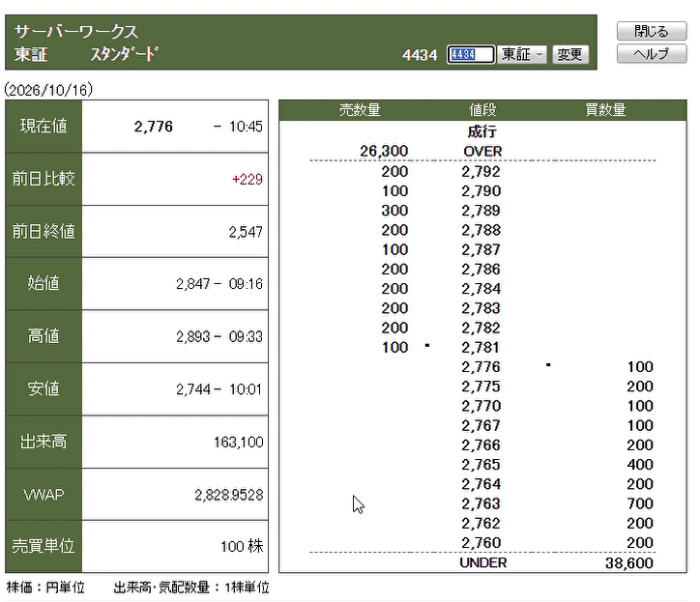
Task: Select the 2,790 ask price
Action: tap(481, 191)
